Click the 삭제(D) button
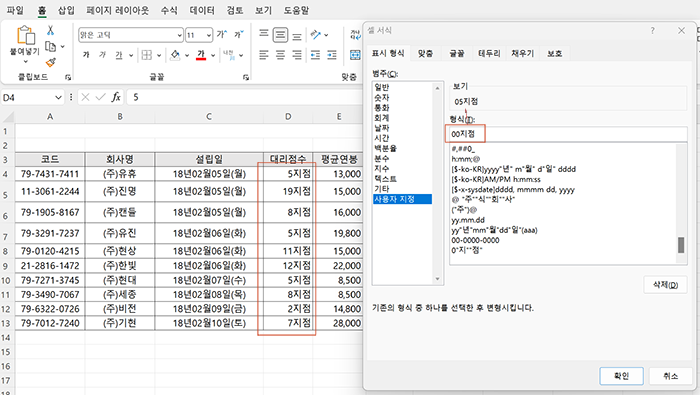Image resolution: width=700 pixels, height=395 pixels. coord(665,285)
